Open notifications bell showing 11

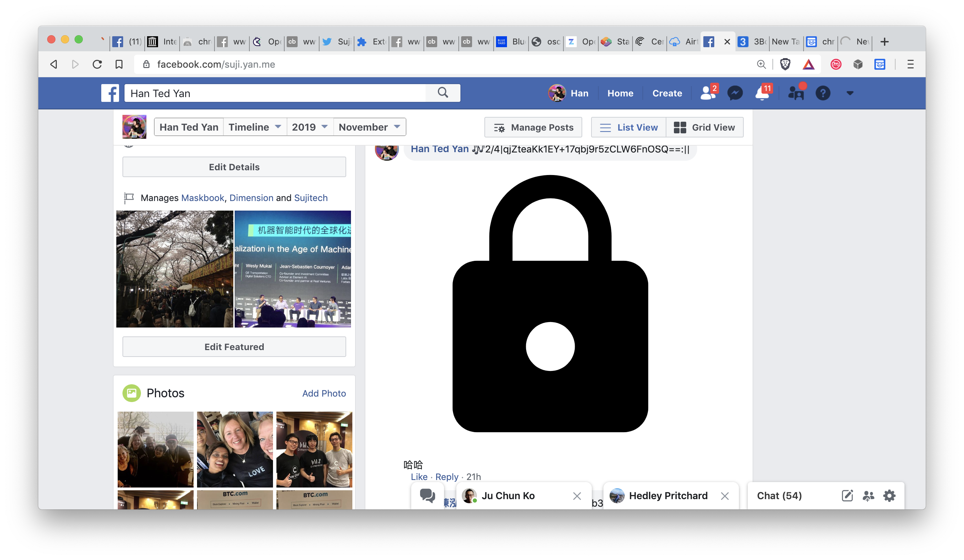click(763, 93)
